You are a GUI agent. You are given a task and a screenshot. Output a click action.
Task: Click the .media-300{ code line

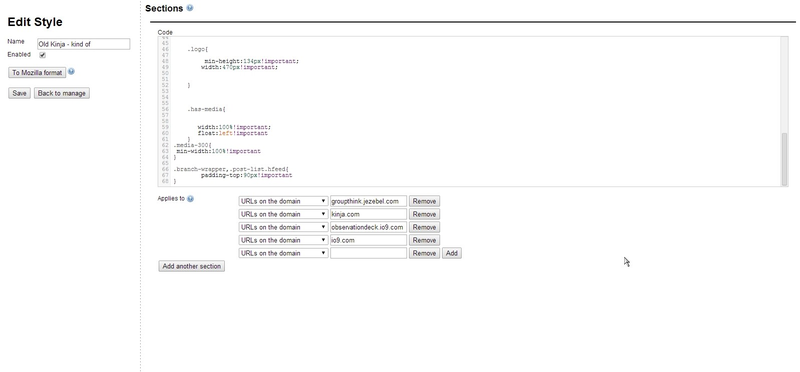pos(192,145)
